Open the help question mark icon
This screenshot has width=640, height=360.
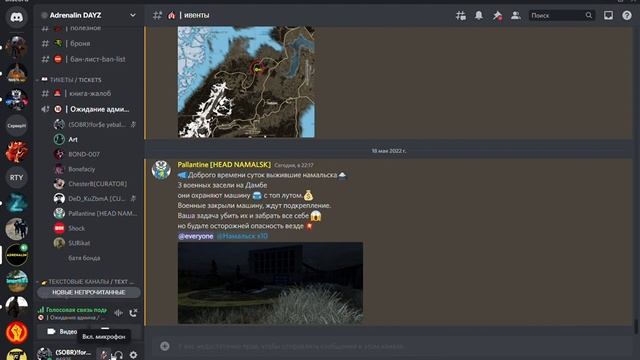click(627, 16)
